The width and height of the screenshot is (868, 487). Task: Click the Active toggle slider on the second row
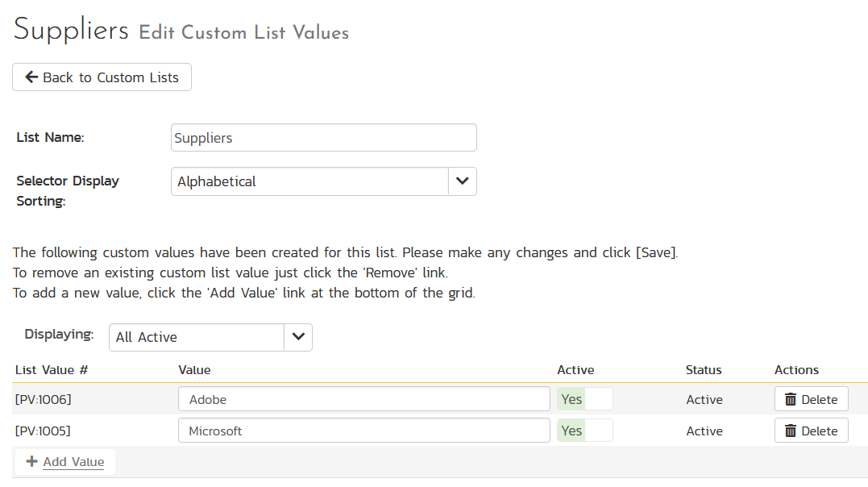pyautogui.click(x=584, y=430)
